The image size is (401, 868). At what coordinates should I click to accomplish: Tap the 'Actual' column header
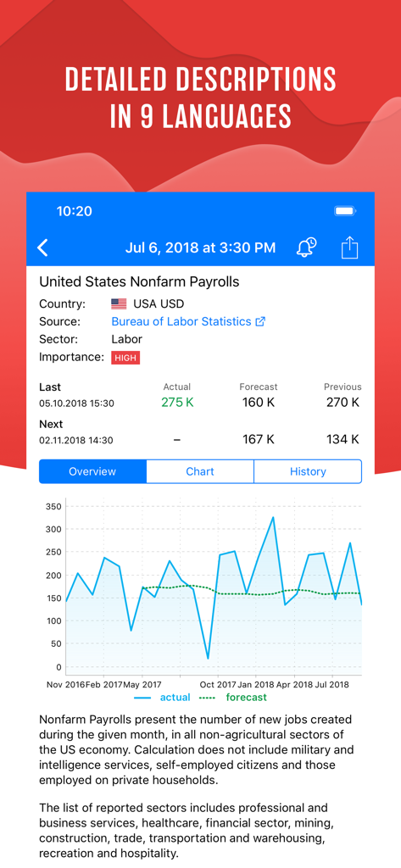177,387
